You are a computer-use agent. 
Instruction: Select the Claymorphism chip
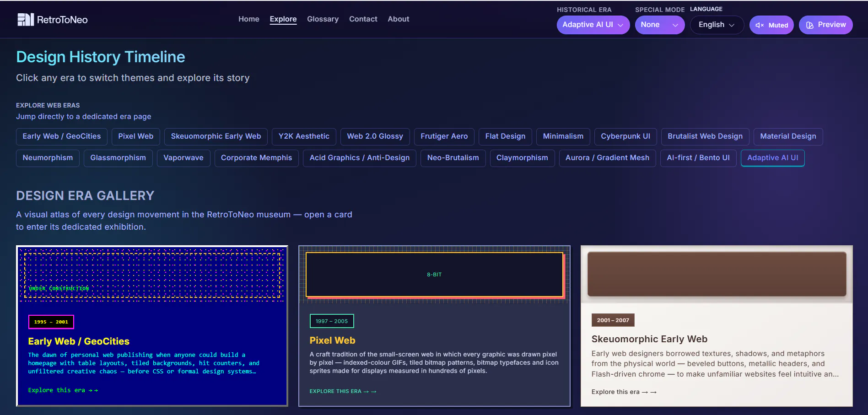(522, 158)
